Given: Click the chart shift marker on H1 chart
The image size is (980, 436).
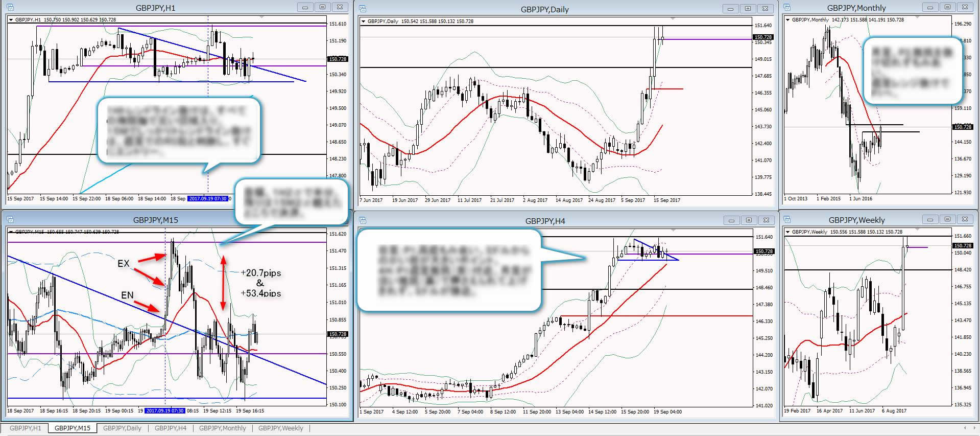Looking at the screenshot, I should (262, 17).
